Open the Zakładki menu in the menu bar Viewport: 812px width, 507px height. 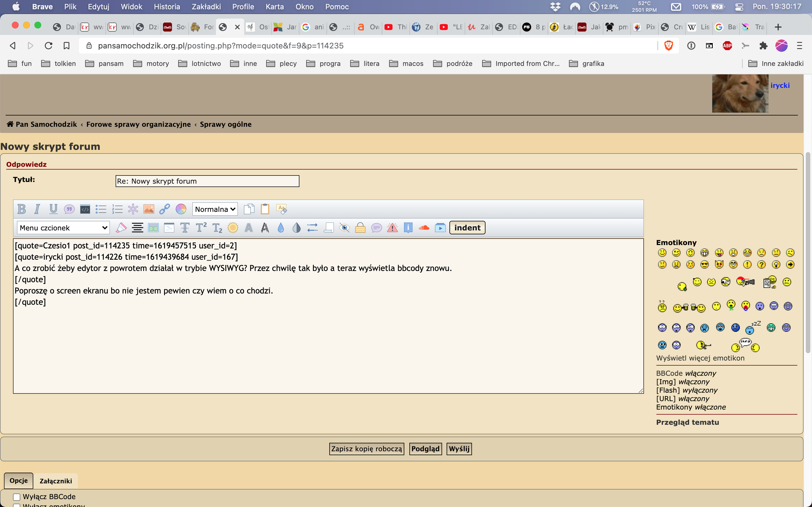pyautogui.click(x=206, y=7)
